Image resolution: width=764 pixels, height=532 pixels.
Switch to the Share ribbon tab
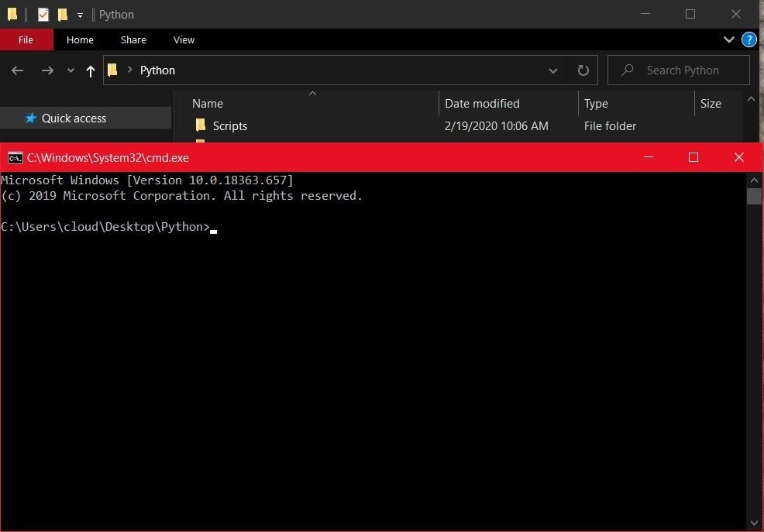pos(133,40)
